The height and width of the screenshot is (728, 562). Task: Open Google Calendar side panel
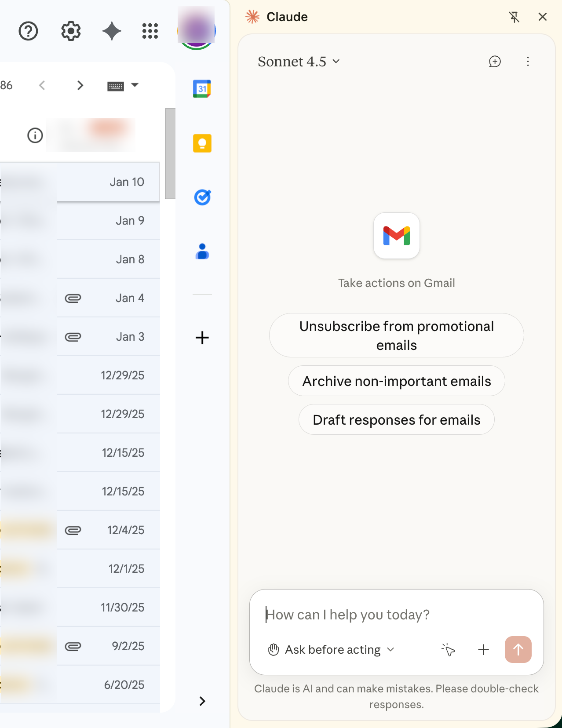click(x=202, y=89)
